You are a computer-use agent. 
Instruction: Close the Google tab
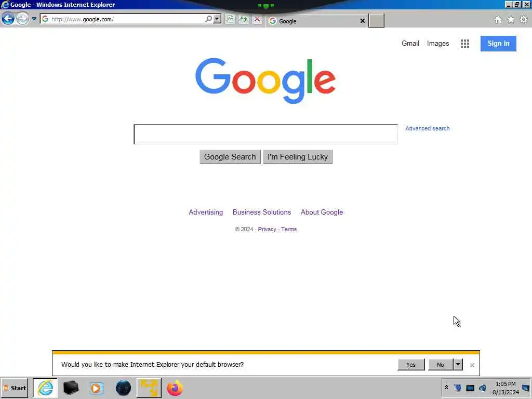coord(362,21)
